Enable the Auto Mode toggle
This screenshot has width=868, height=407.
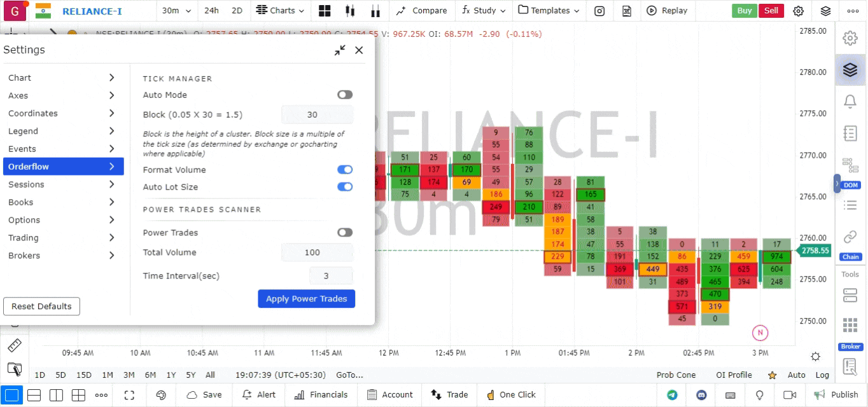[x=344, y=95]
